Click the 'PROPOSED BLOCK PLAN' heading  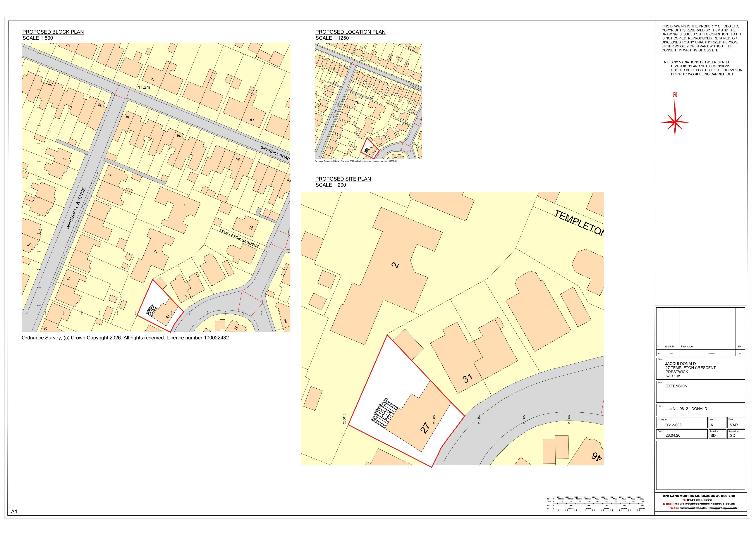53,32
